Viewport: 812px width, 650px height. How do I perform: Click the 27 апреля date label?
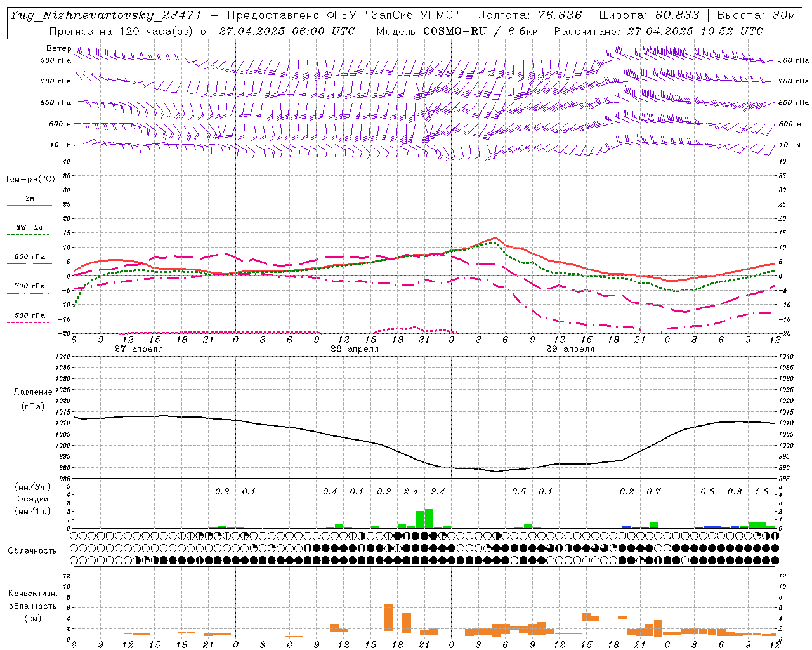139,349
